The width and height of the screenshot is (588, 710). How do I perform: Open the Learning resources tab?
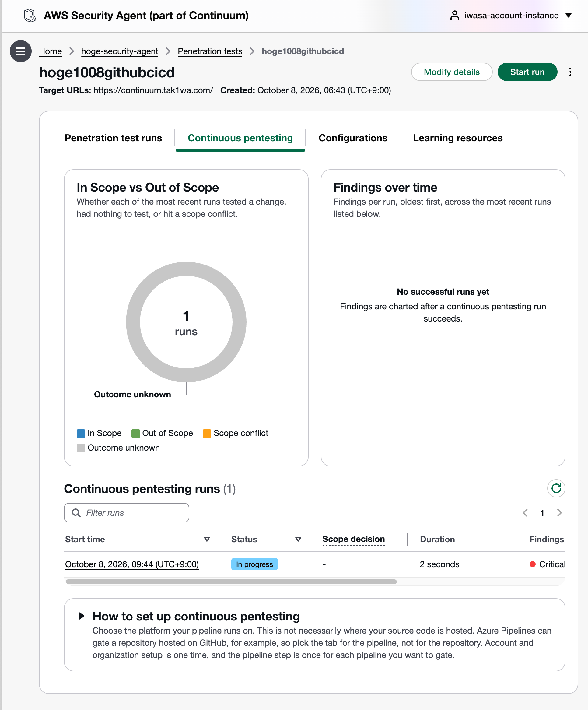pos(457,138)
